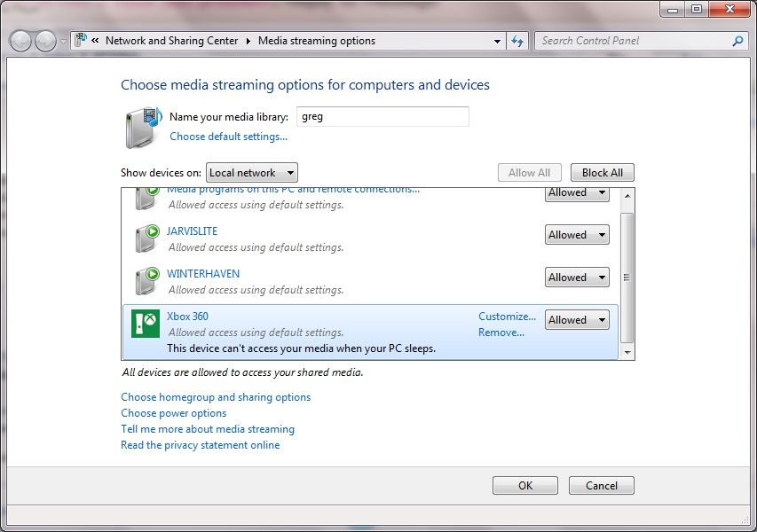
Task: Click the Xbox 360 device icon
Action: [x=146, y=324]
